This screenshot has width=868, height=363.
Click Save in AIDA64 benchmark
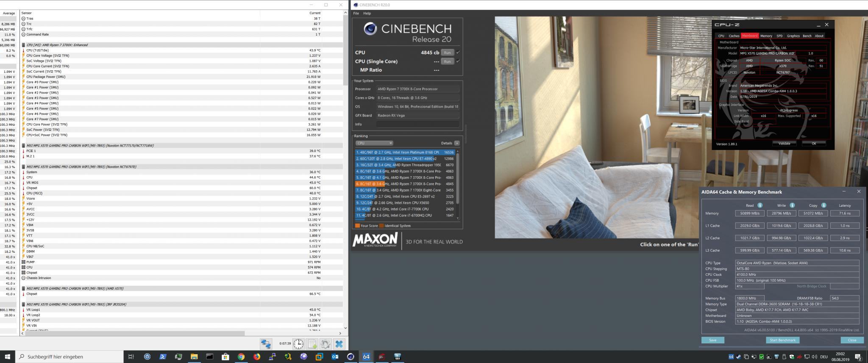coord(713,340)
